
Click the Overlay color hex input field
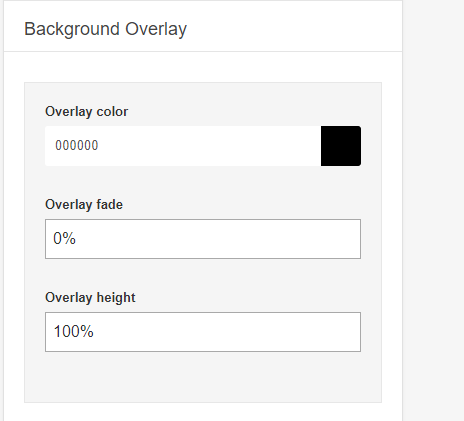[x=183, y=146]
